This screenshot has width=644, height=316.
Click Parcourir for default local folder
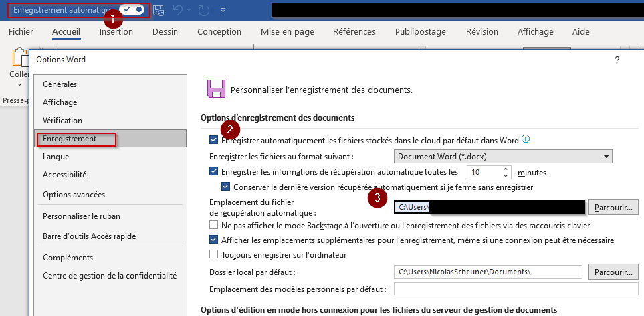click(x=614, y=272)
